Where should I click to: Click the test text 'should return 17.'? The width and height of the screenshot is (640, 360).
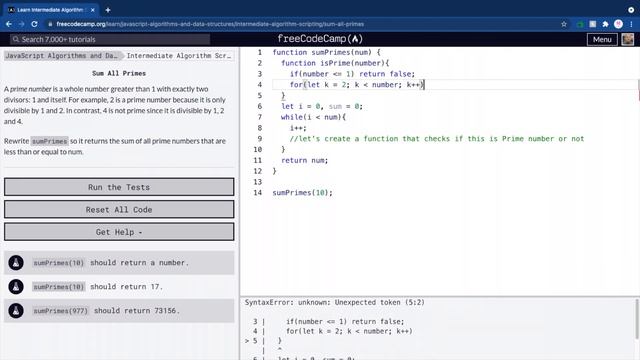(x=126, y=287)
